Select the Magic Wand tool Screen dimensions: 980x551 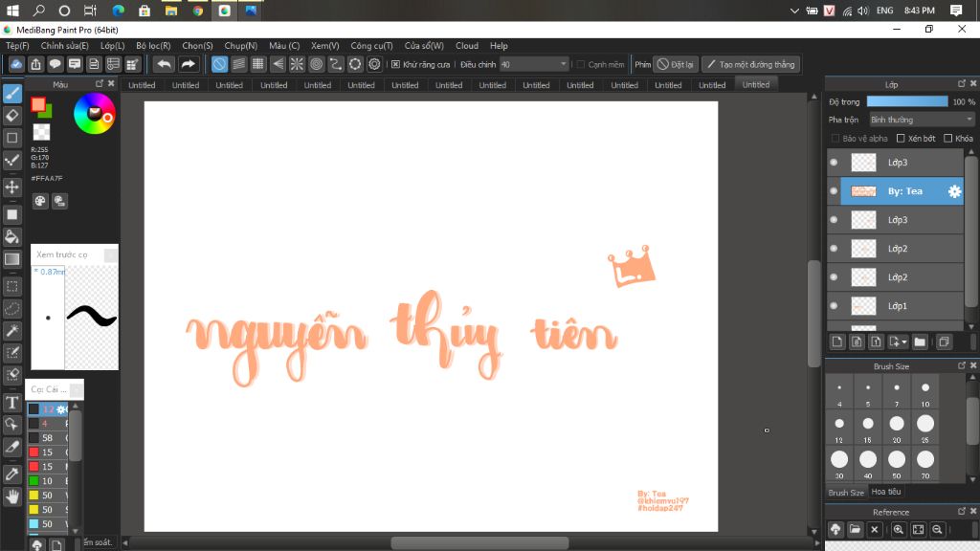pos(11,330)
